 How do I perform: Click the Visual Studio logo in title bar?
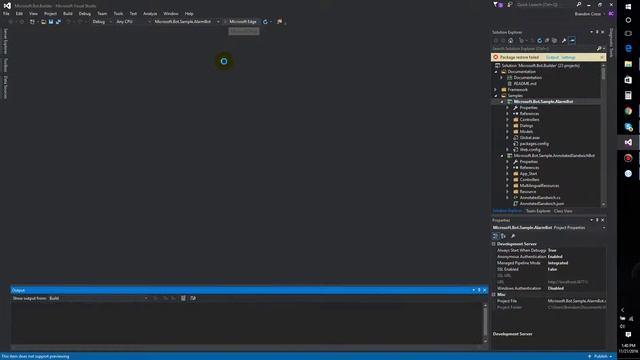7,5
